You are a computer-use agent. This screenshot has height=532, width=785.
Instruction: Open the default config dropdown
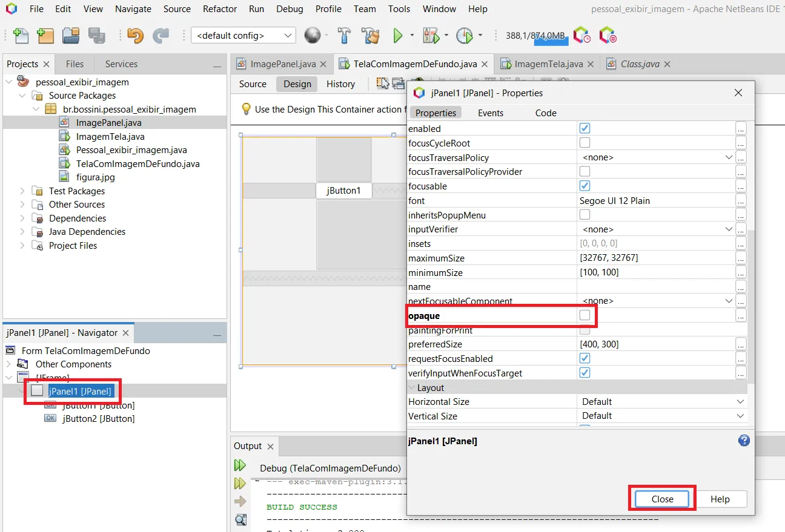[x=243, y=36]
